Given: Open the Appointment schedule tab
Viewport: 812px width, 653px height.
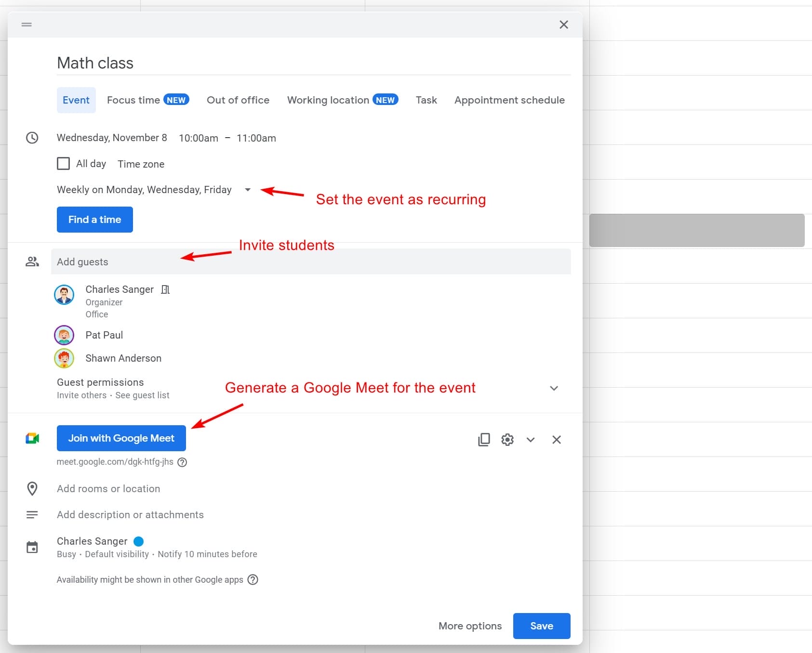Looking at the screenshot, I should click(x=509, y=100).
